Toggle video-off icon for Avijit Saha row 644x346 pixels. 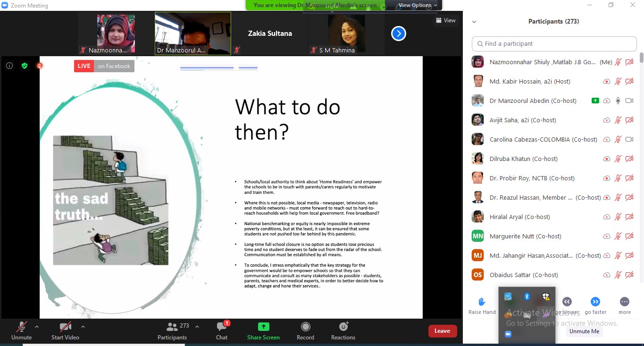[x=629, y=120]
